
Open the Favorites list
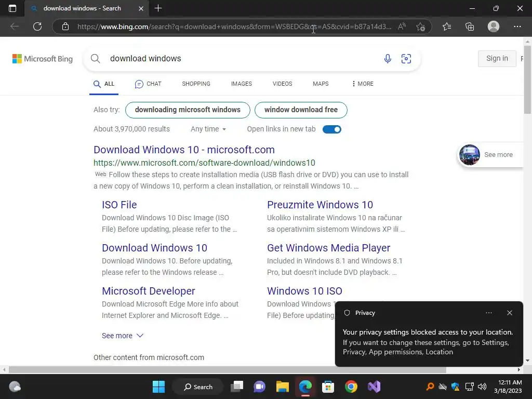point(447,26)
